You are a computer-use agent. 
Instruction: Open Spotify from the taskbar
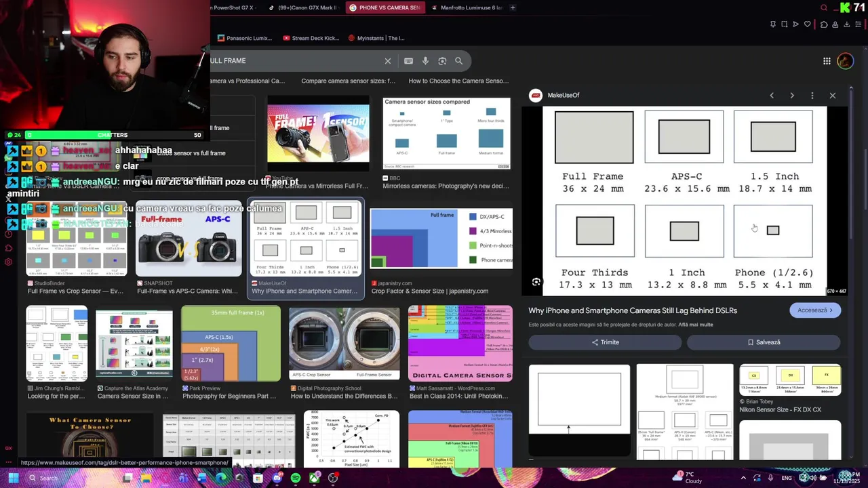(296, 478)
